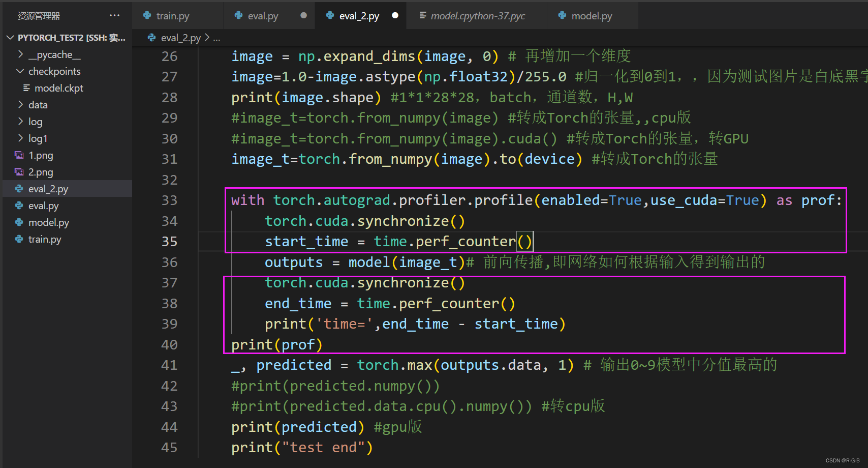868x468 pixels.
Task: Click the image icon beside 2.png
Action: click(19, 172)
